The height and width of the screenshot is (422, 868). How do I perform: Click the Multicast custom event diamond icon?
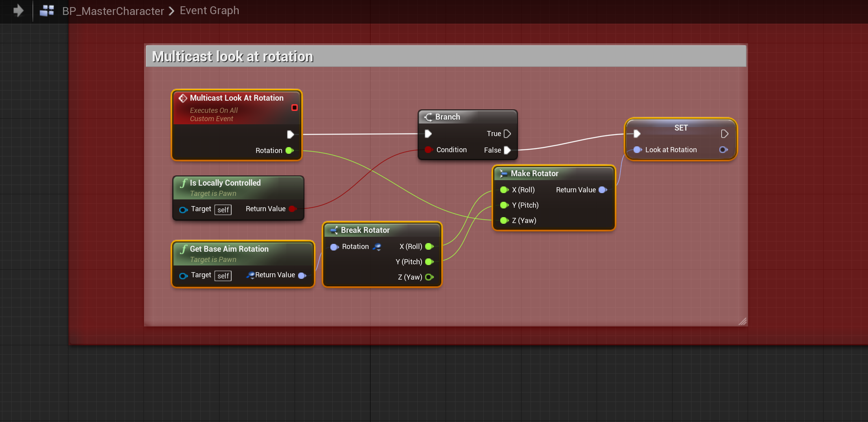tap(182, 98)
